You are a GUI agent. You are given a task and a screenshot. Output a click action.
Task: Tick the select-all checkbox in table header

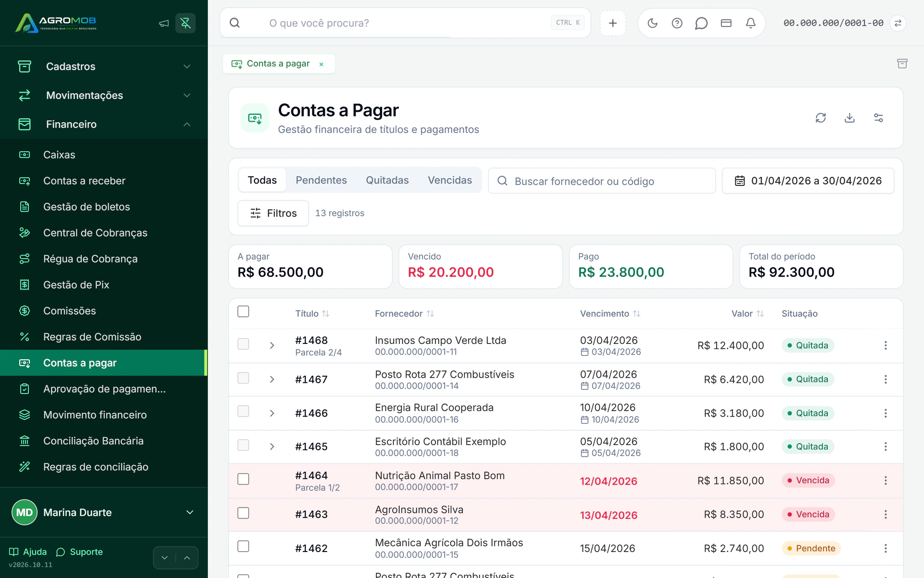click(244, 312)
